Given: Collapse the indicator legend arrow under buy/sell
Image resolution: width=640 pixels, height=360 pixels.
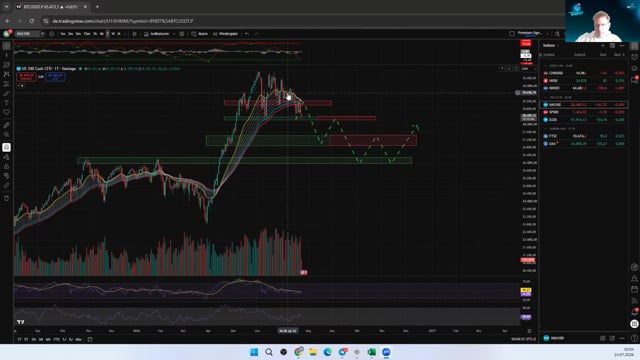Looking at the screenshot, I should pyautogui.click(x=20, y=86).
